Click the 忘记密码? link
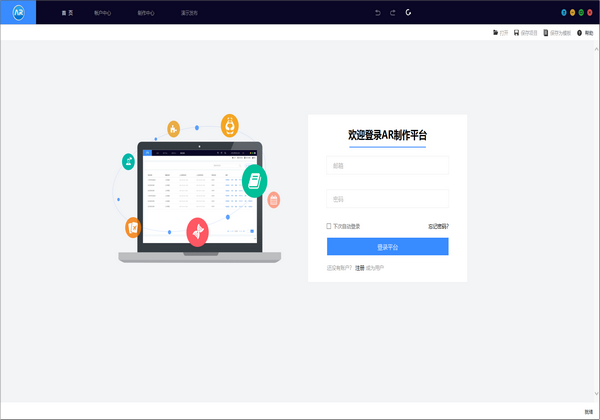 tap(437, 226)
